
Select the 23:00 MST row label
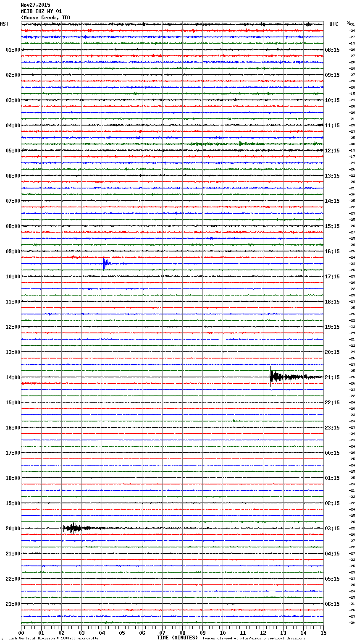coord(13,604)
